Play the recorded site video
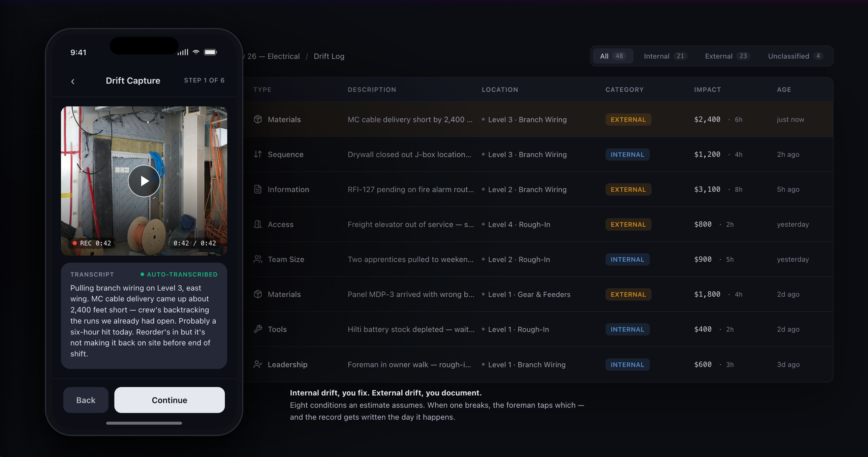The image size is (868, 457). point(144,181)
